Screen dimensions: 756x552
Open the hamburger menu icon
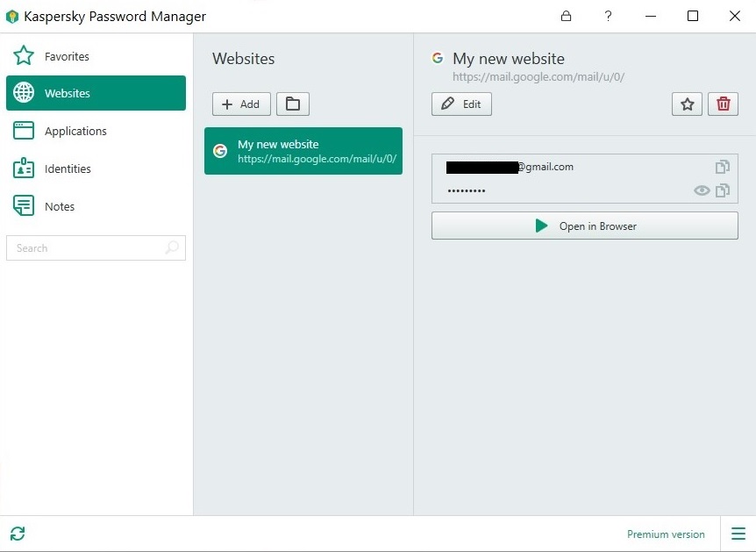pos(738,534)
